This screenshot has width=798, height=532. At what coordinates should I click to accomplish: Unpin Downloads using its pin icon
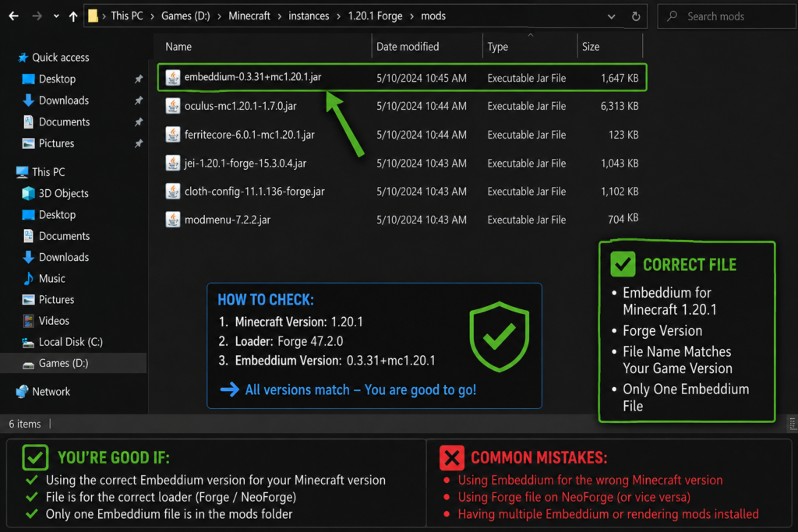(x=139, y=100)
